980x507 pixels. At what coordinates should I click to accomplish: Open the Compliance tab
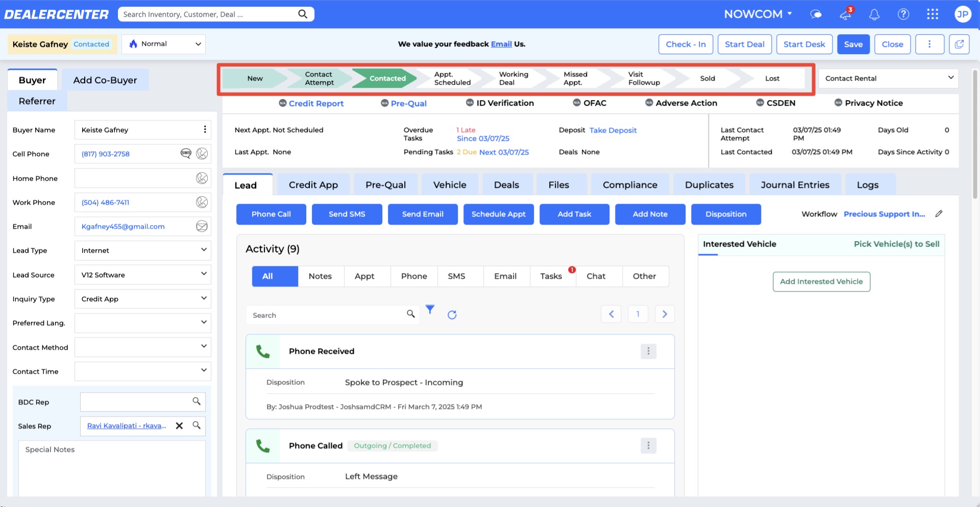tap(630, 185)
